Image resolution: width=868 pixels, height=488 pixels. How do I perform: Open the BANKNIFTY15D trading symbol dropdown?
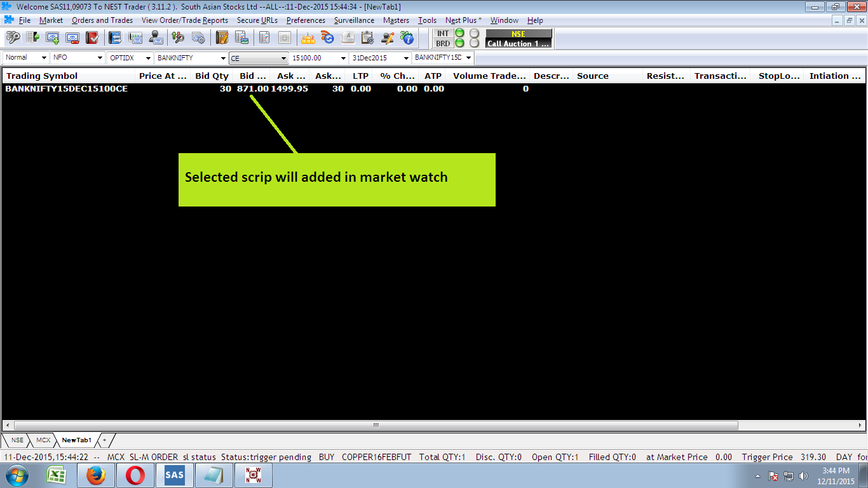pyautogui.click(x=469, y=58)
